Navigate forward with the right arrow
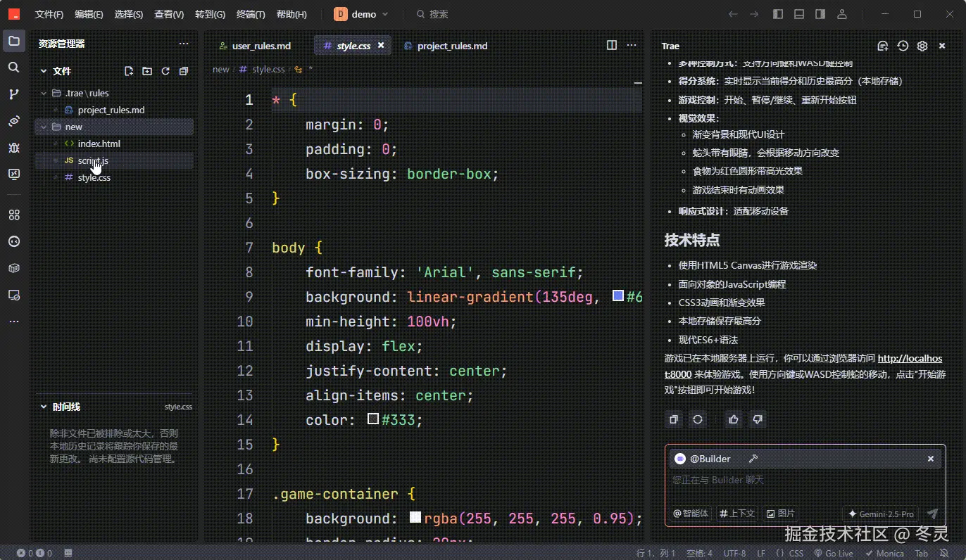 pos(754,14)
